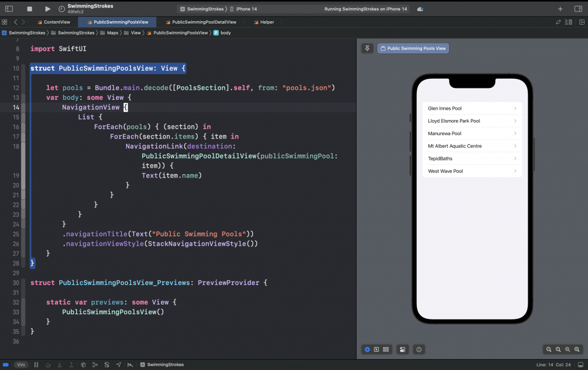Click the Line 14 Col 24 indicator
Screen dimensions: 588x370
(554, 365)
